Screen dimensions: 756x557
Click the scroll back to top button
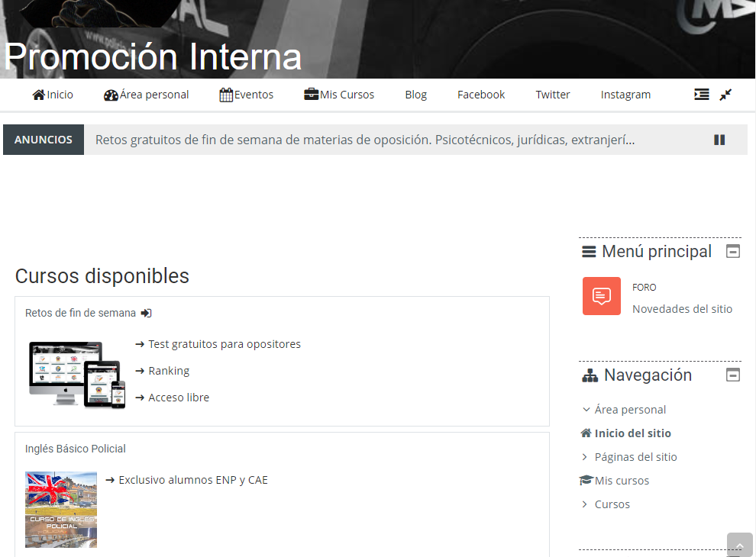739,545
